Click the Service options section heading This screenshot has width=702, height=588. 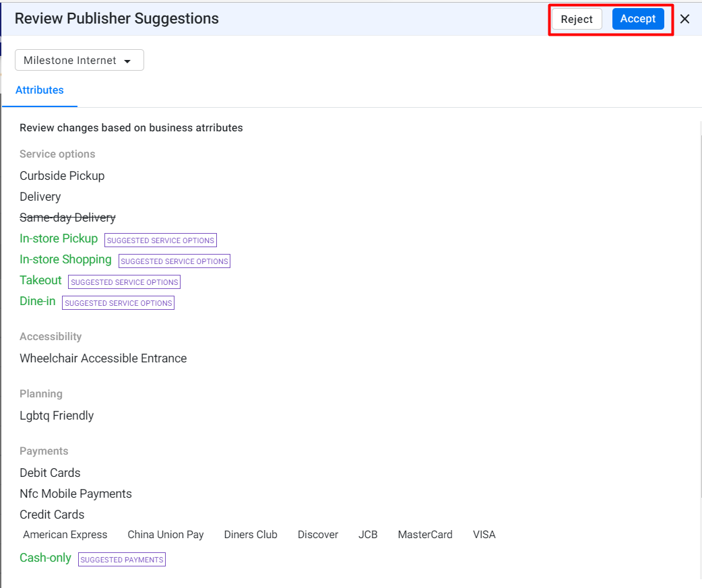pyautogui.click(x=57, y=154)
